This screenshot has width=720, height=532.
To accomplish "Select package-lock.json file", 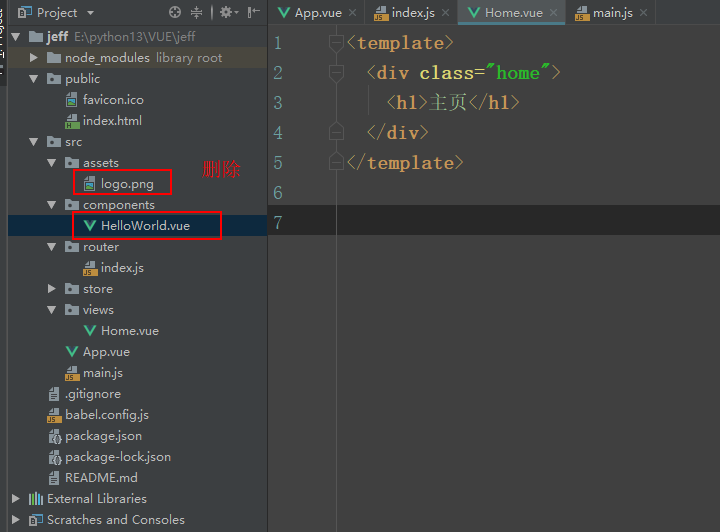I will [x=118, y=457].
